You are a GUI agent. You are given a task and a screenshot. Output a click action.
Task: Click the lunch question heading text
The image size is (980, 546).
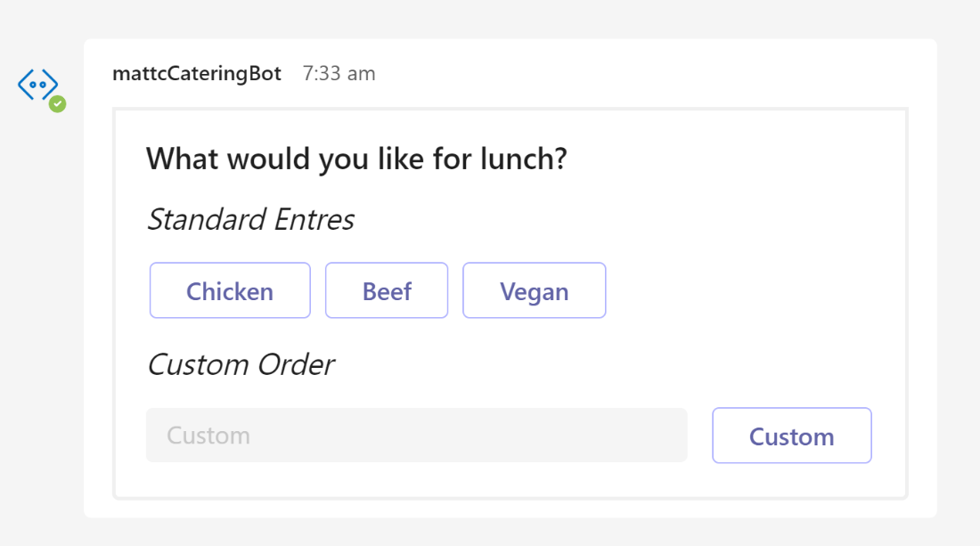pos(356,159)
